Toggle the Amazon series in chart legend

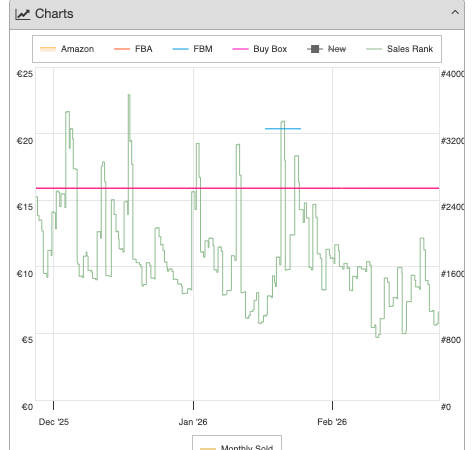click(x=67, y=49)
